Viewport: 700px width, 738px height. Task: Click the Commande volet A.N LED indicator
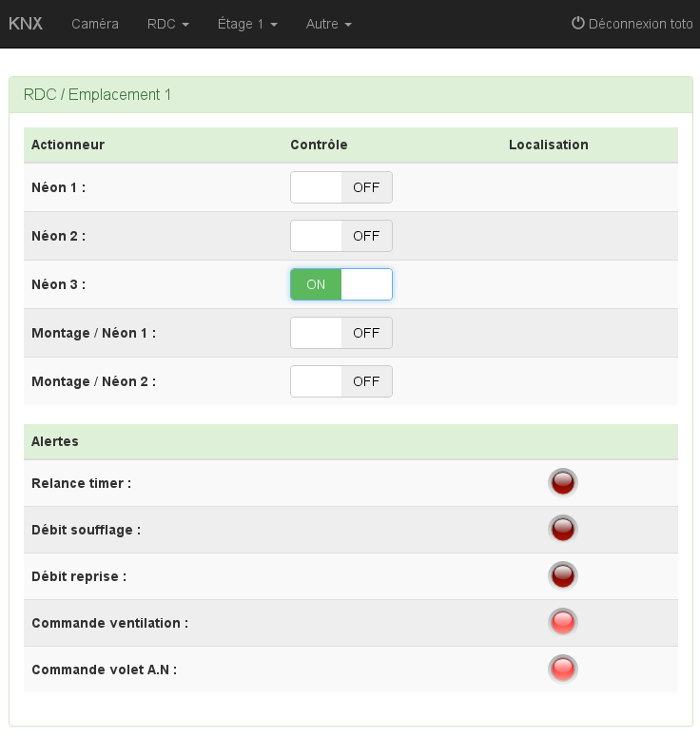(562, 670)
